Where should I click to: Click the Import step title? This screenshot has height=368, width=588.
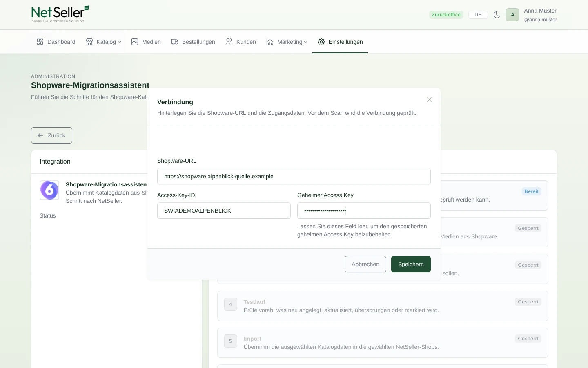(252, 339)
